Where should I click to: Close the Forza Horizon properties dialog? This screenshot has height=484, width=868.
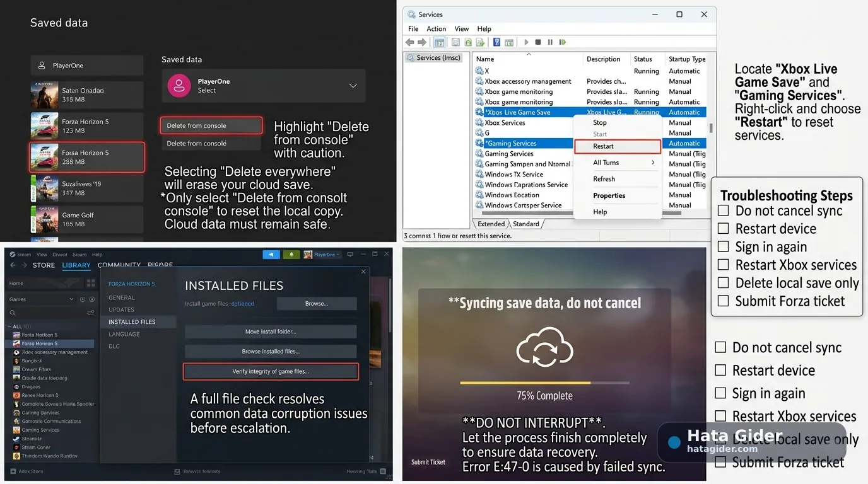tap(363, 272)
